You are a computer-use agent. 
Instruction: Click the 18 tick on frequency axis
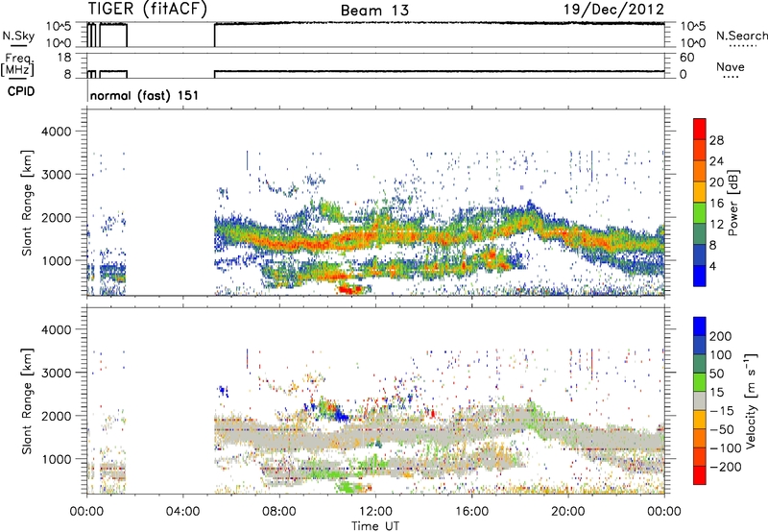(65, 58)
